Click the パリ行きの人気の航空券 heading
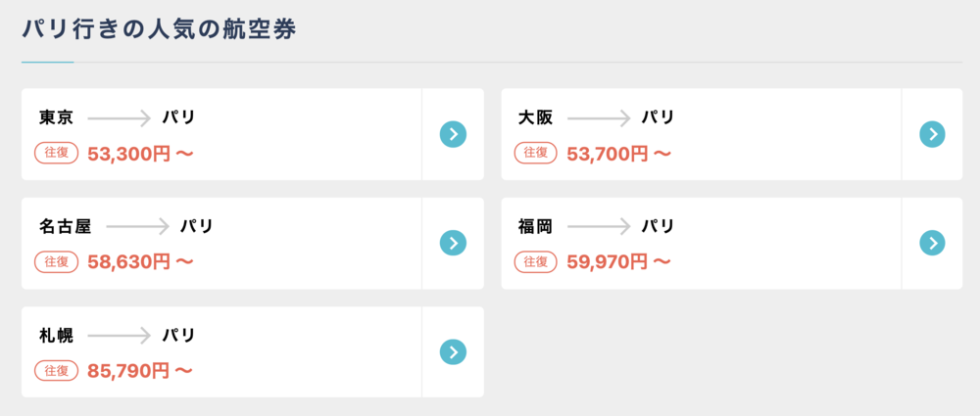Screen dimensions: 980x416 click(160, 30)
